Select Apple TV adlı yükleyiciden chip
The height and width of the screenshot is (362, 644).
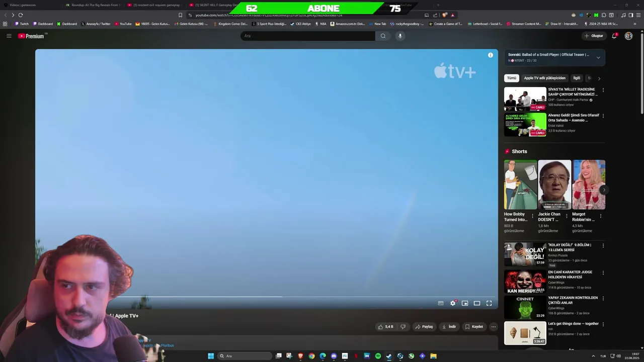coord(545,78)
